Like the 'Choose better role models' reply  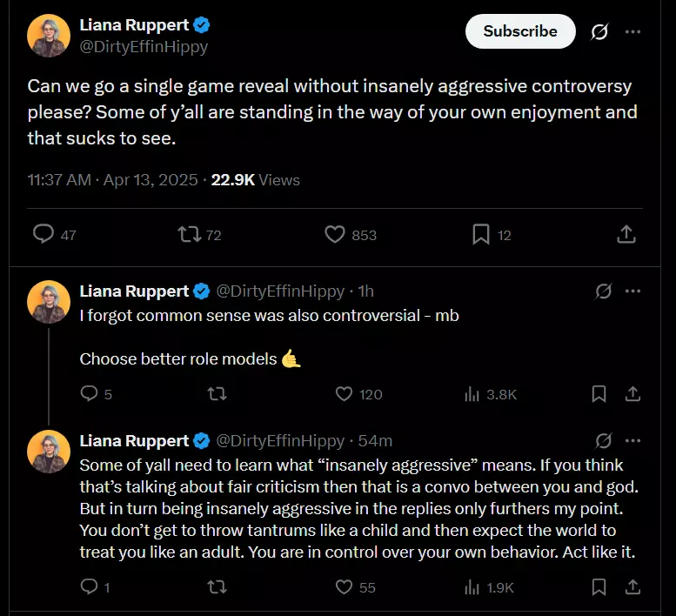pyautogui.click(x=358, y=394)
